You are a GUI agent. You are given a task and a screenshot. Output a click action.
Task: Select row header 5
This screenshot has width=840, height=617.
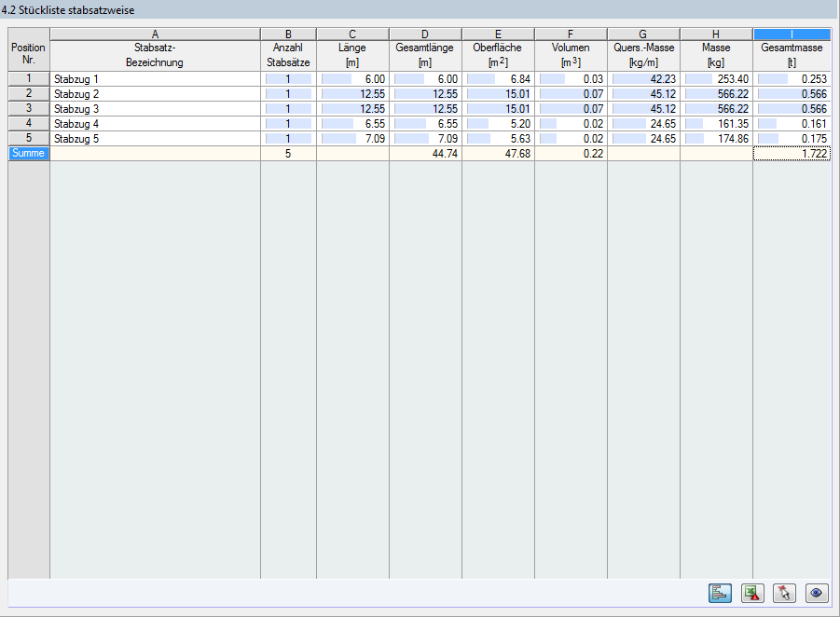click(x=28, y=139)
